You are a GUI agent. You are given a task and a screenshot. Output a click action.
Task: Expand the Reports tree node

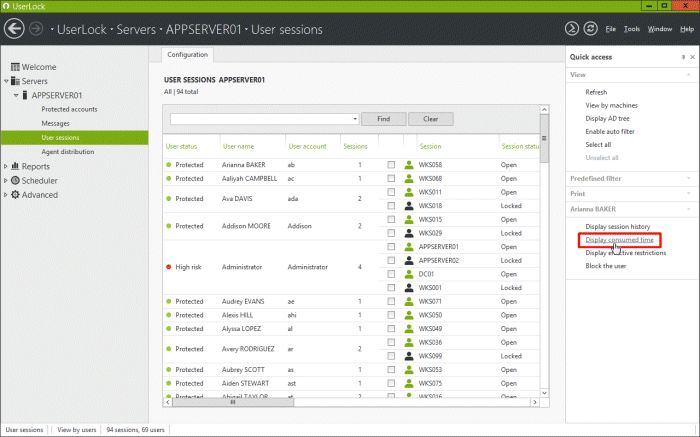pos(6,166)
